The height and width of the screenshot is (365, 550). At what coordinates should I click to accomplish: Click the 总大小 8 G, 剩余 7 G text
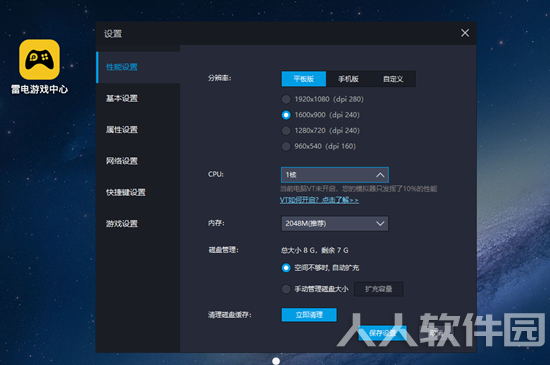click(315, 250)
